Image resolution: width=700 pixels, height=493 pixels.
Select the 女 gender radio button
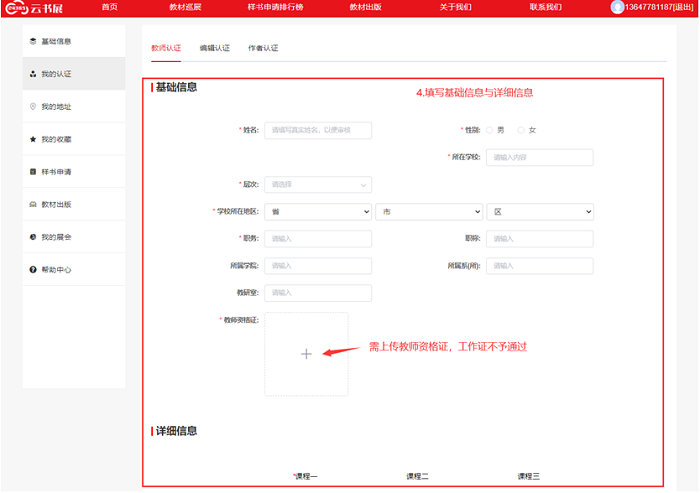521,130
